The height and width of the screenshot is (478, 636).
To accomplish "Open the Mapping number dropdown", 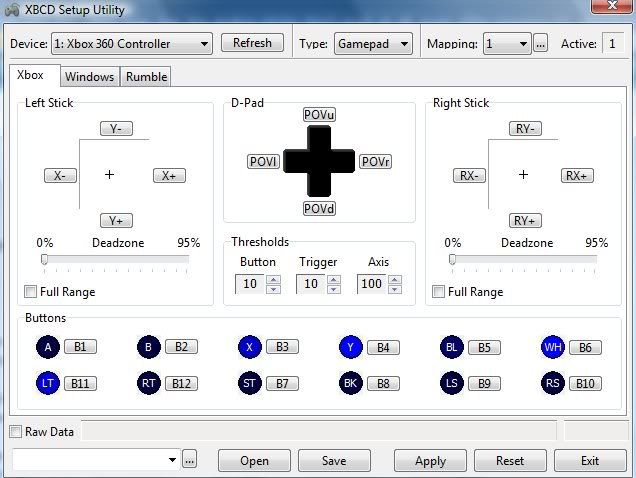I will click(x=522, y=44).
